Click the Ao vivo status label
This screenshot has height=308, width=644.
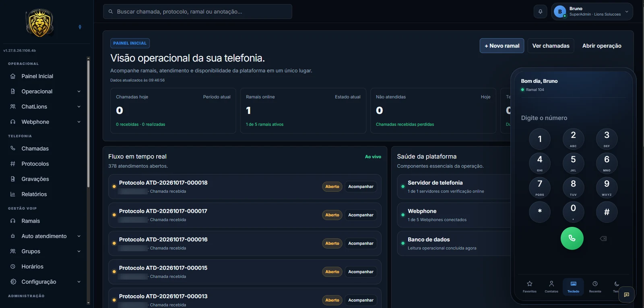click(373, 157)
